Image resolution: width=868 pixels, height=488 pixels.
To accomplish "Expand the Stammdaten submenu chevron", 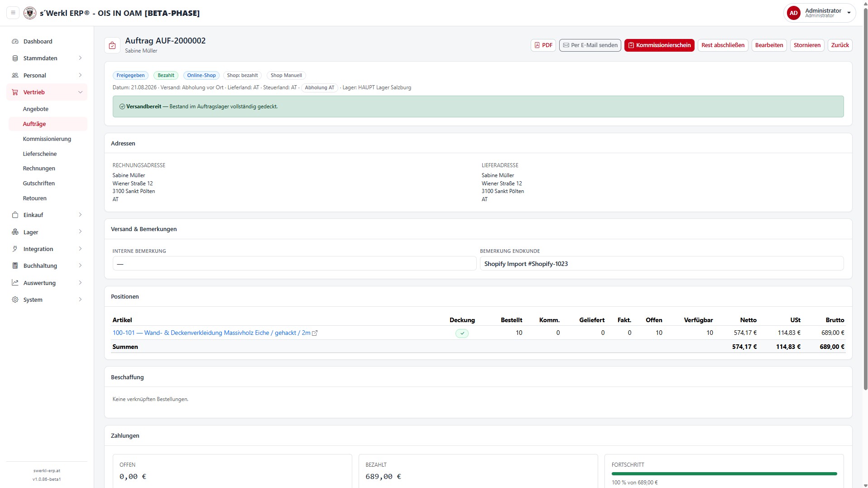I will click(x=80, y=58).
